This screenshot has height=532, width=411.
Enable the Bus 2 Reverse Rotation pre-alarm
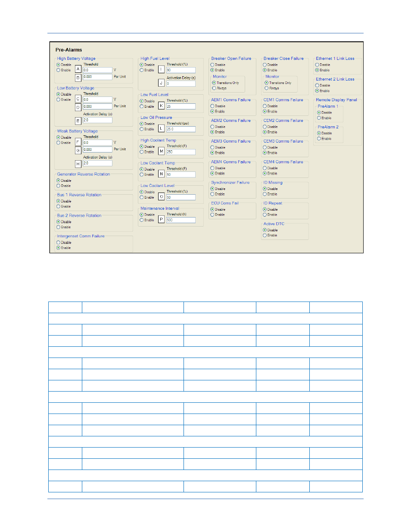point(58,227)
